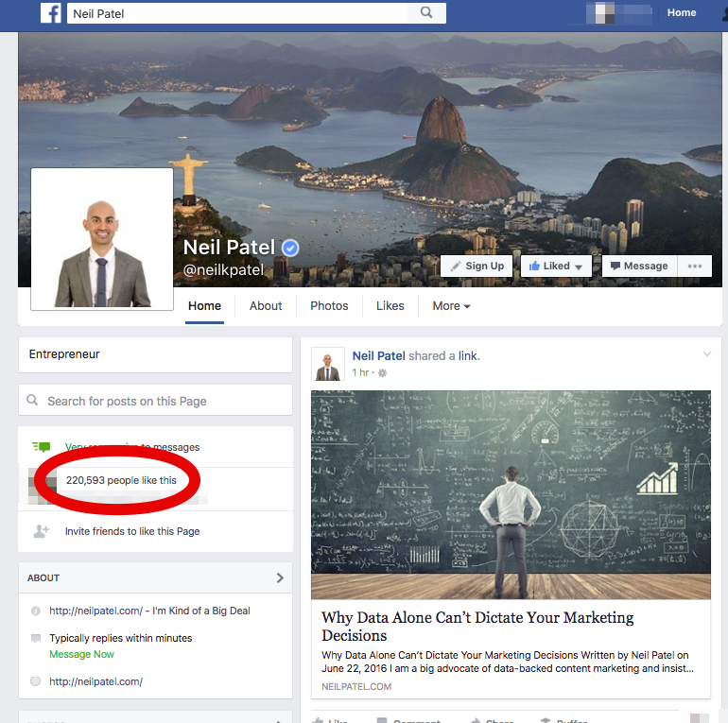This screenshot has height=723, width=728.
Task: Click Neil Patel name in post header
Action: 379,356
